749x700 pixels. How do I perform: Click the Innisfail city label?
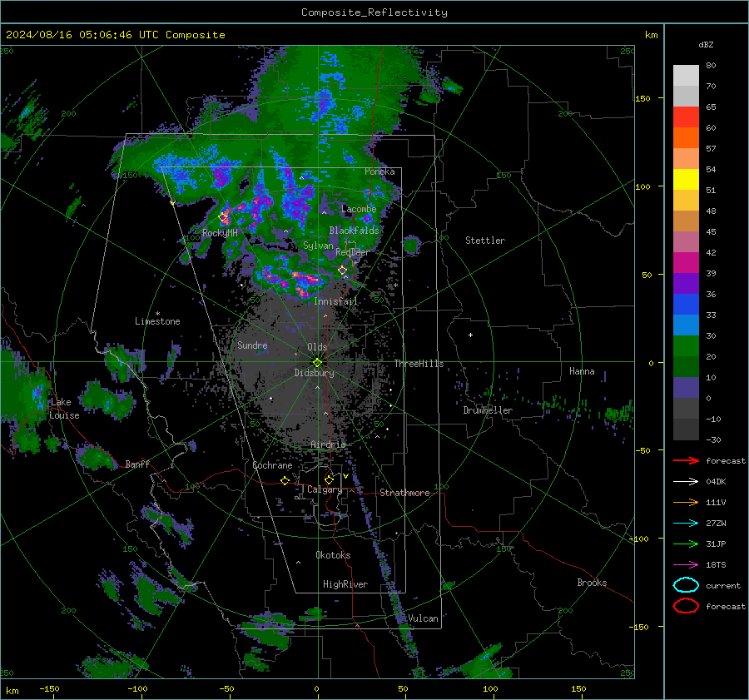[x=335, y=301]
